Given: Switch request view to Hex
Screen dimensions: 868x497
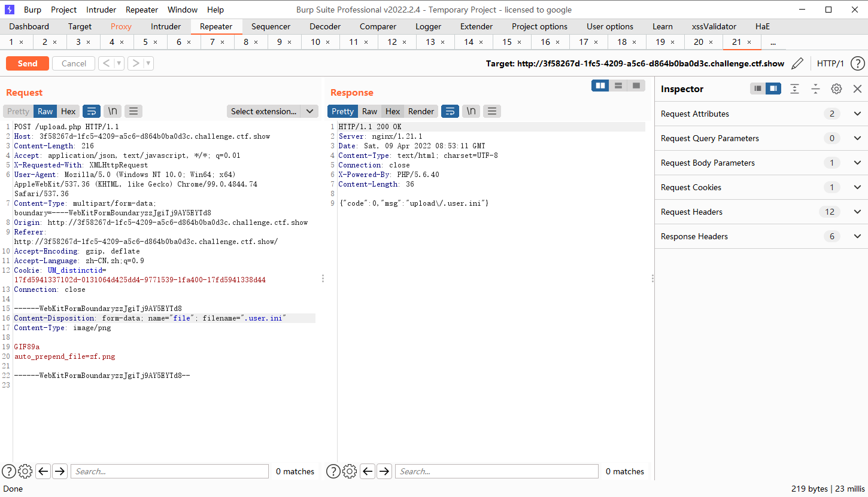Looking at the screenshot, I should pyautogui.click(x=68, y=111).
